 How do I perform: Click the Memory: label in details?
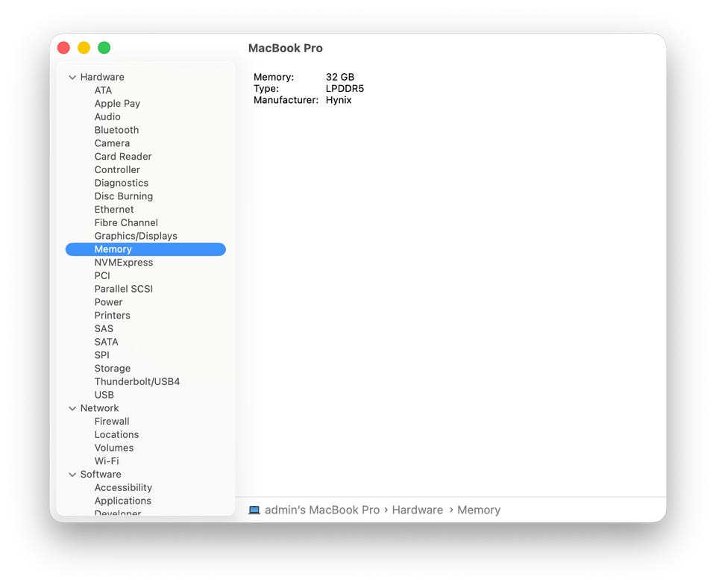[274, 77]
